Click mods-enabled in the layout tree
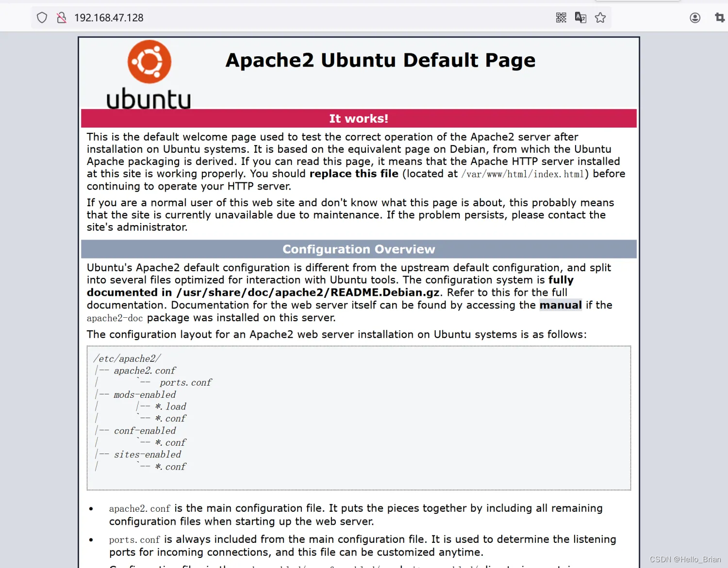 coord(145,395)
